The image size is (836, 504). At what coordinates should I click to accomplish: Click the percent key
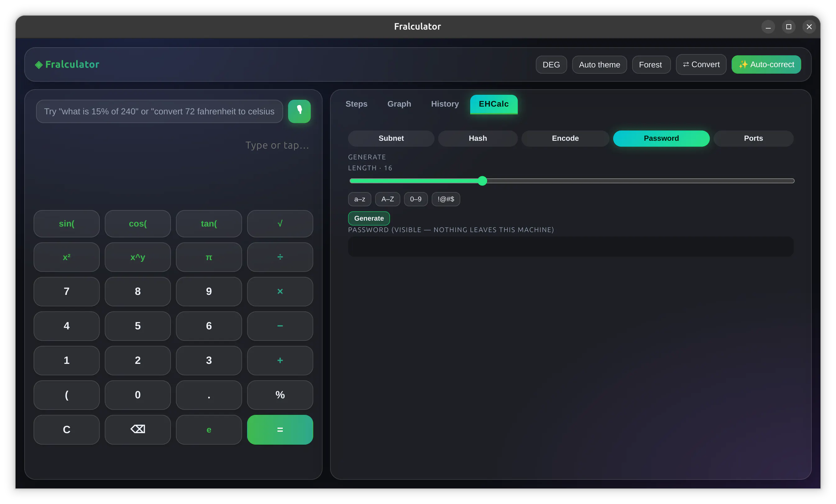280,395
